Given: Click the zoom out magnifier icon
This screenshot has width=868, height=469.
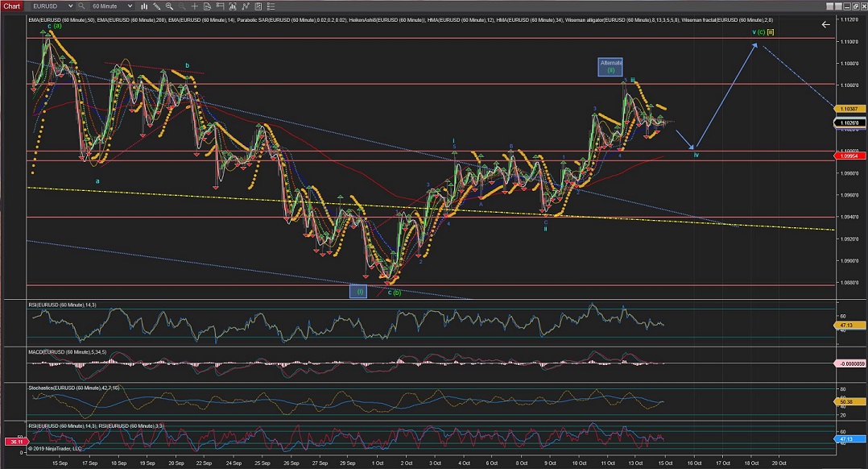Looking at the screenshot, I should tap(181, 6).
